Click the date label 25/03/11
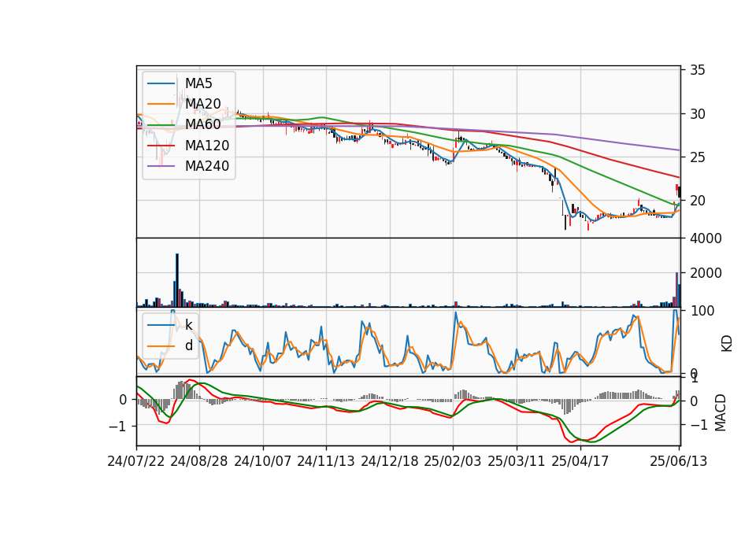The width and height of the screenshot is (756, 543). click(x=517, y=461)
